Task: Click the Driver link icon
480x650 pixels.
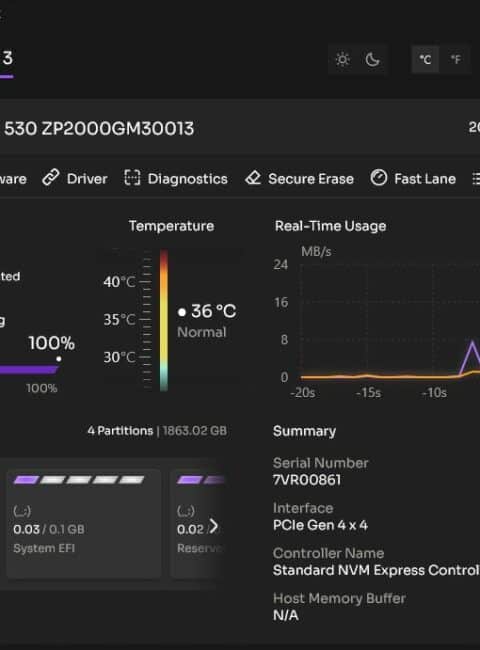Action: coord(51,178)
